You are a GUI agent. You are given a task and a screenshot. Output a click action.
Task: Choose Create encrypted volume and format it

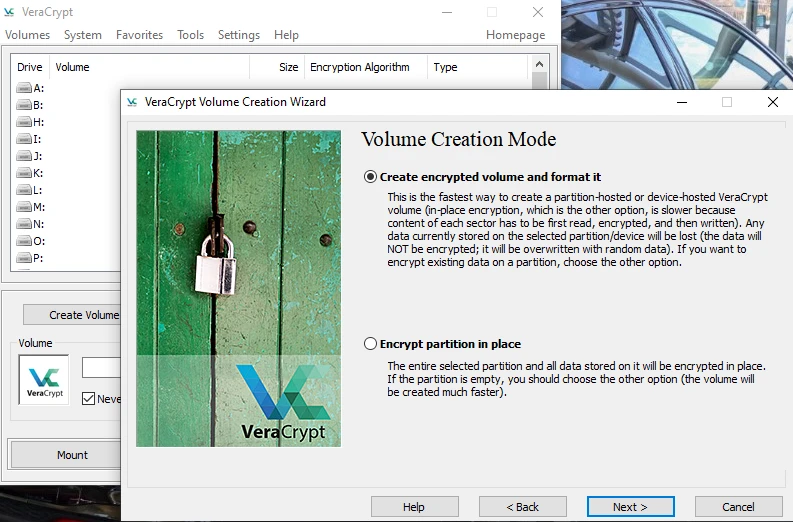(x=371, y=177)
